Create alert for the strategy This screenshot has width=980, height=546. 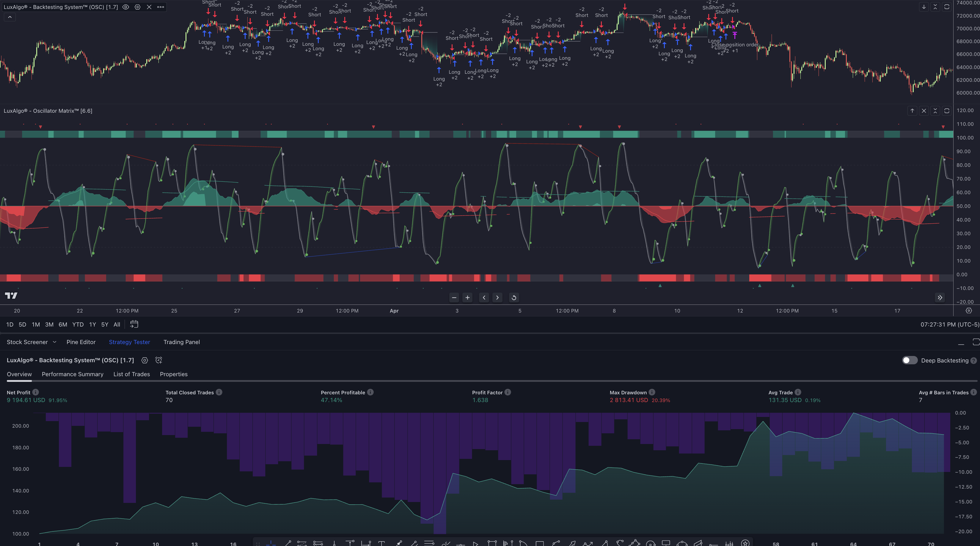159,360
